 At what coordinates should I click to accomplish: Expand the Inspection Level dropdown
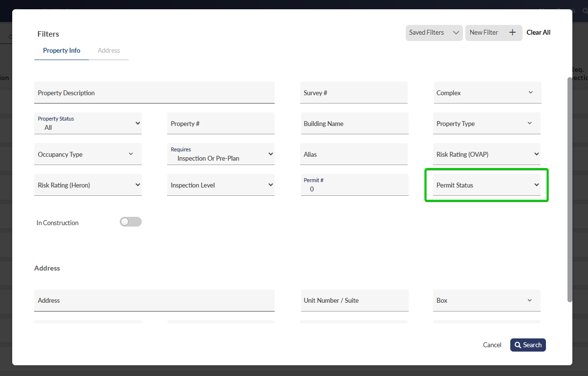tap(221, 185)
